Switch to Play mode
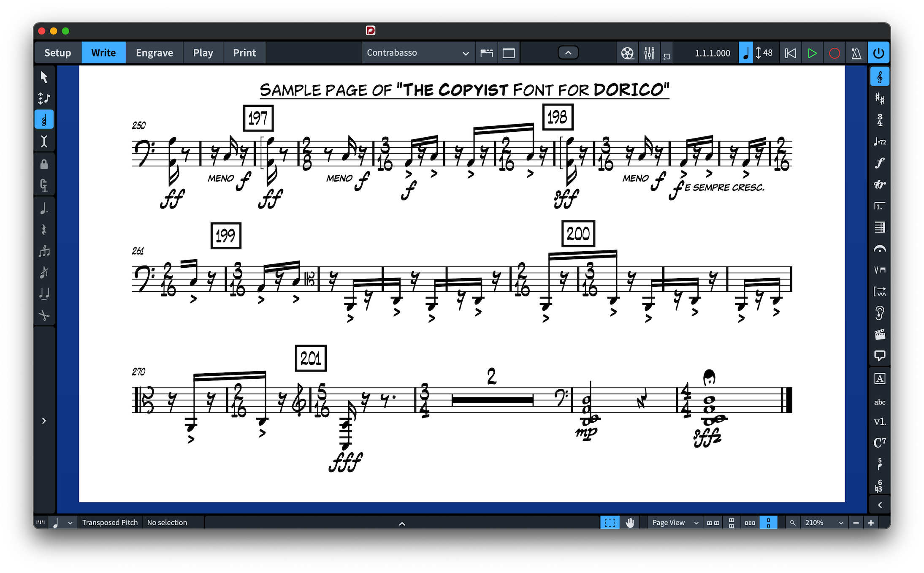924x573 pixels. pyautogui.click(x=203, y=53)
